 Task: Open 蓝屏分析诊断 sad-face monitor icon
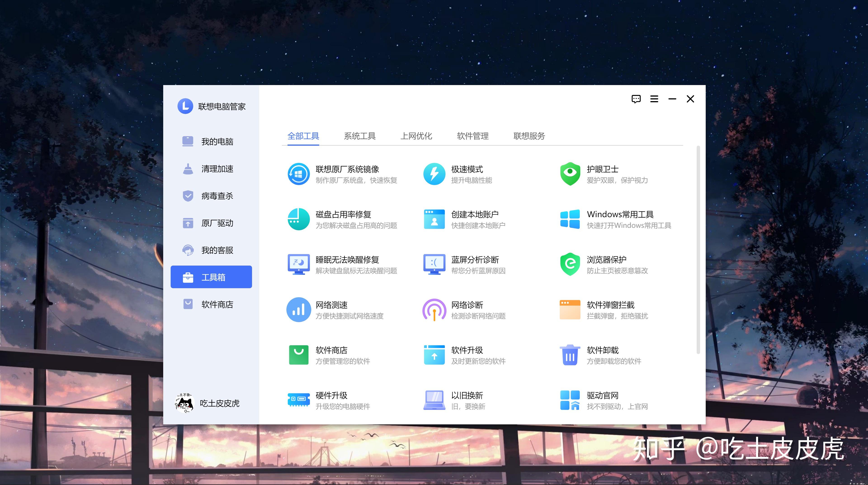(434, 264)
